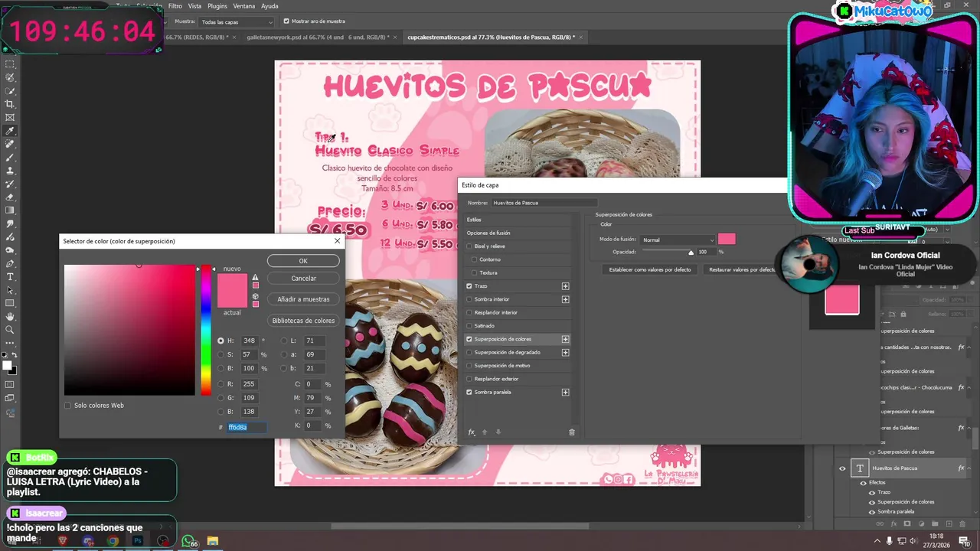Toggle Mostrar aro de muestra checkbox

click(x=286, y=21)
